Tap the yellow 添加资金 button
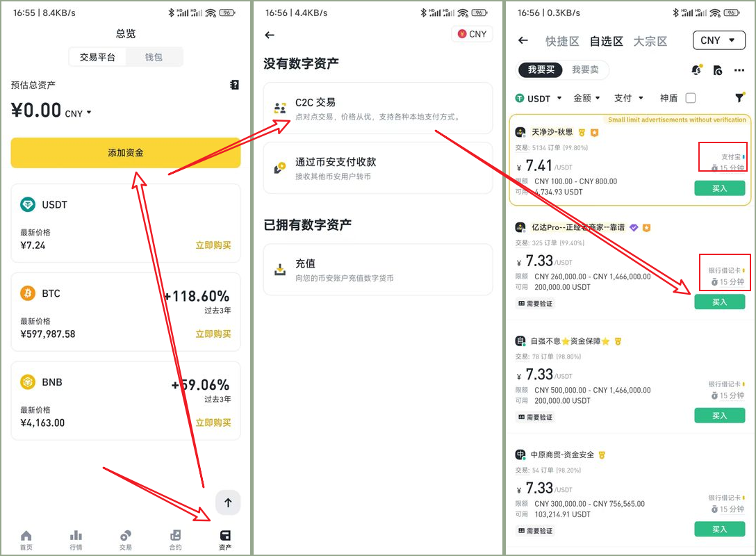756x556 pixels. pos(125,153)
